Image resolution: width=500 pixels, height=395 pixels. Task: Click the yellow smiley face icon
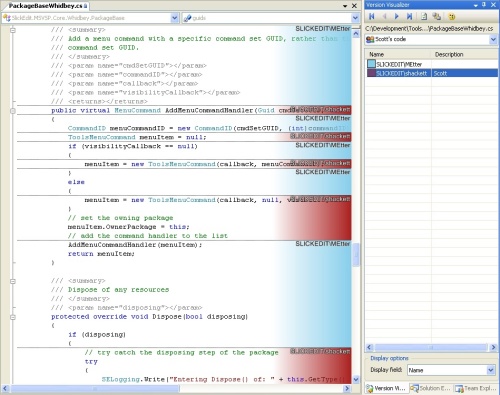point(452,16)
